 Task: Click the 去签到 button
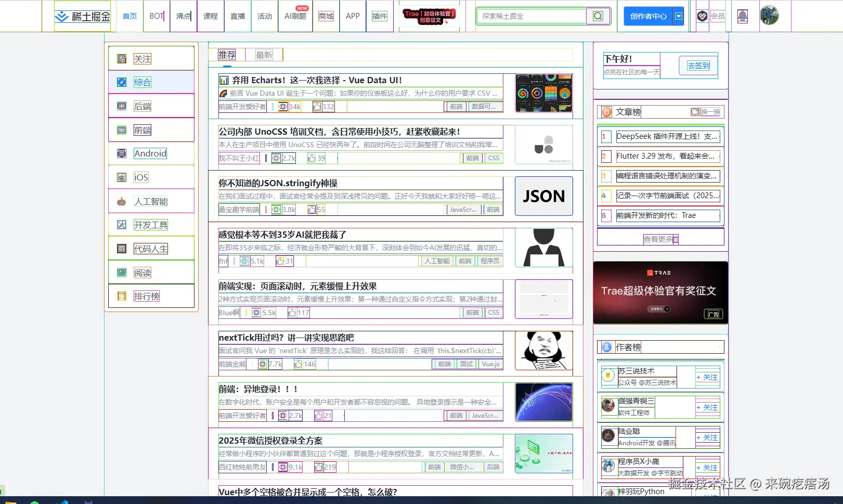698,66
